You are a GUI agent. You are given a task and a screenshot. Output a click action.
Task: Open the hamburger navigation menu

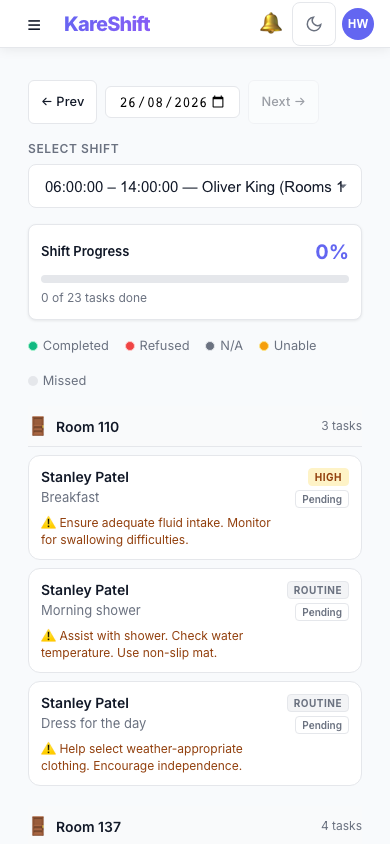pyautogui.click(x=34, y=25)
